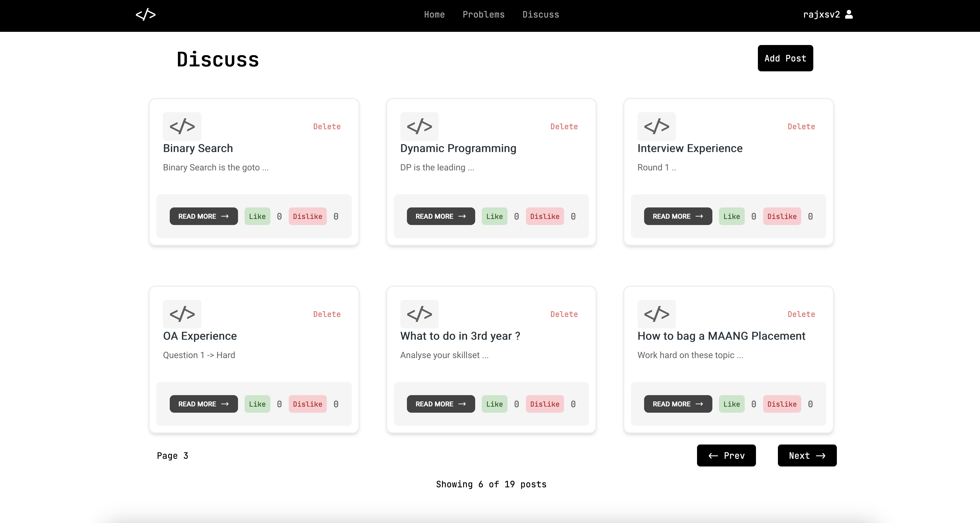Image resolution: width=980 pixels, height=523 pixels.
Task: Go back with the Prev button
Action: point(726,455)
